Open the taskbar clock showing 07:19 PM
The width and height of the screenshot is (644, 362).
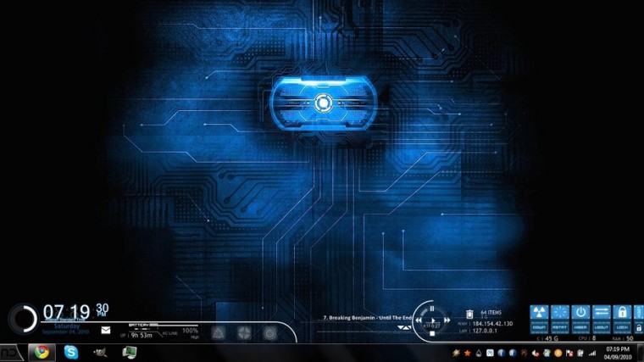tap(617, 353)
